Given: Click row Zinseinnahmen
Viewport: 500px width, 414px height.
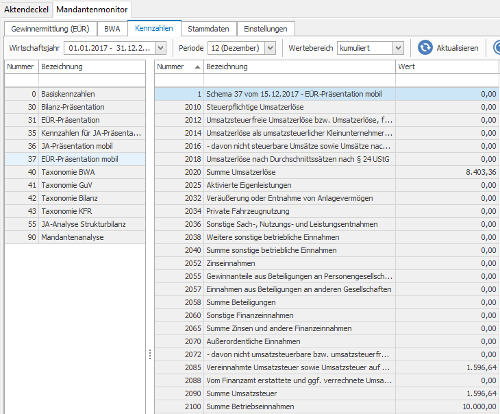Looking at the screenshot, I should click(x=327, y=263).
